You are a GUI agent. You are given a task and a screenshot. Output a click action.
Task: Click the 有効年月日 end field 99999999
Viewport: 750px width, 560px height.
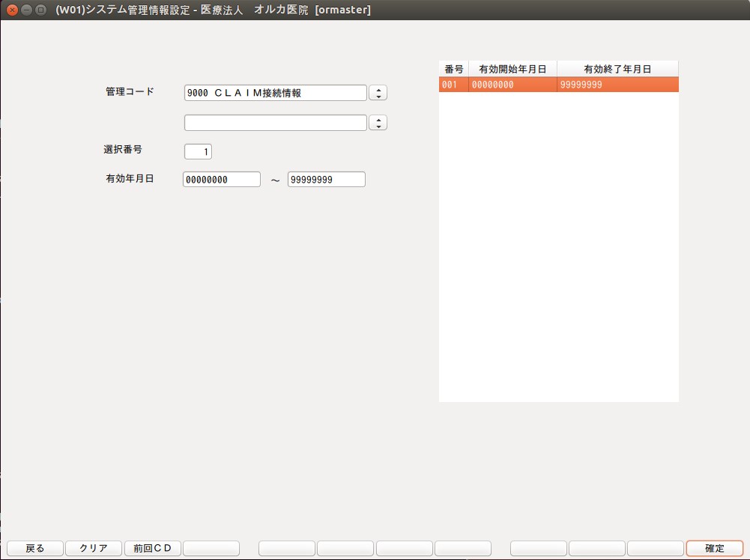tap(327, 180)
